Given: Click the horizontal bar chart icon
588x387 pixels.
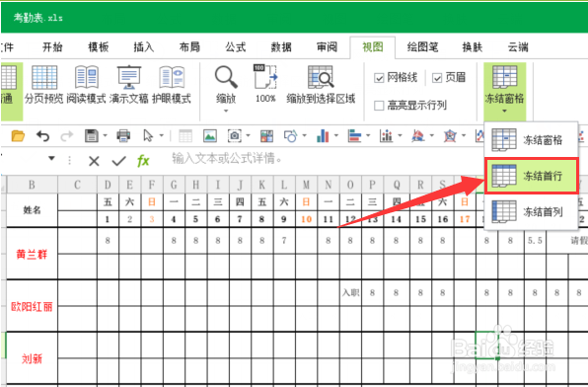Looking at the screenshot, I should 354,136.
